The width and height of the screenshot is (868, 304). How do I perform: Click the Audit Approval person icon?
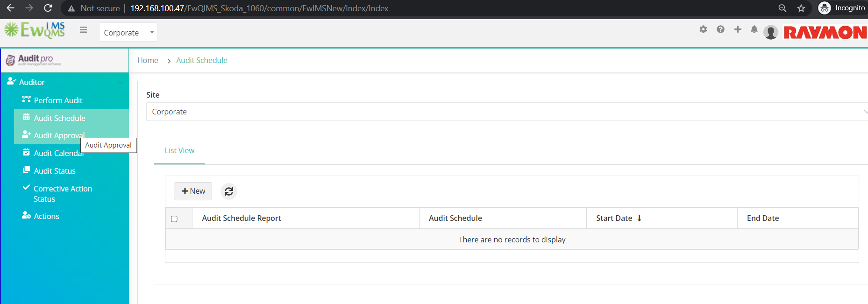click(26, 134)
